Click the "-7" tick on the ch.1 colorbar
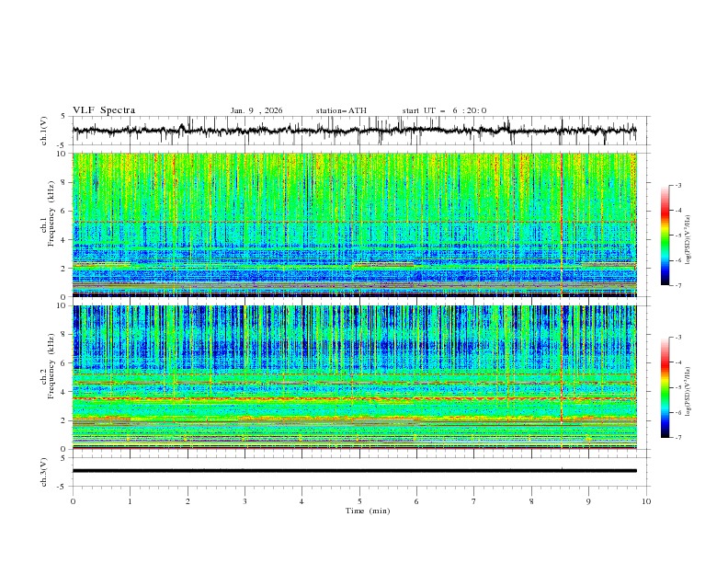This screenshot has width=728, height=563. [x=678, y=285]
